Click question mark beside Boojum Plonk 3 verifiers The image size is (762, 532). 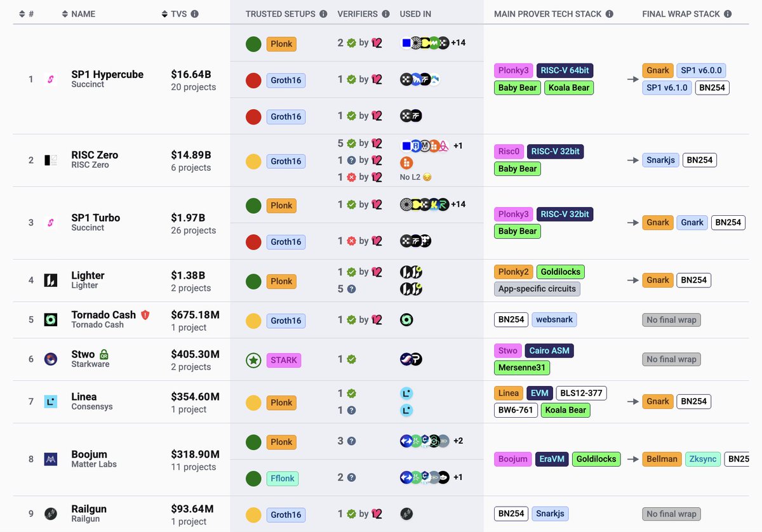point(351,441)
